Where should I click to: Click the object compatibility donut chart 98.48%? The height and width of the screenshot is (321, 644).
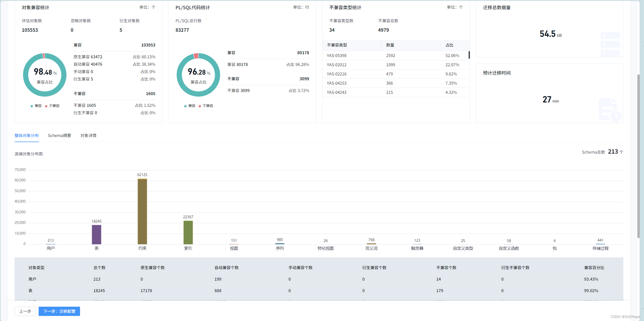pyautogui.click(x=45, y=75)
